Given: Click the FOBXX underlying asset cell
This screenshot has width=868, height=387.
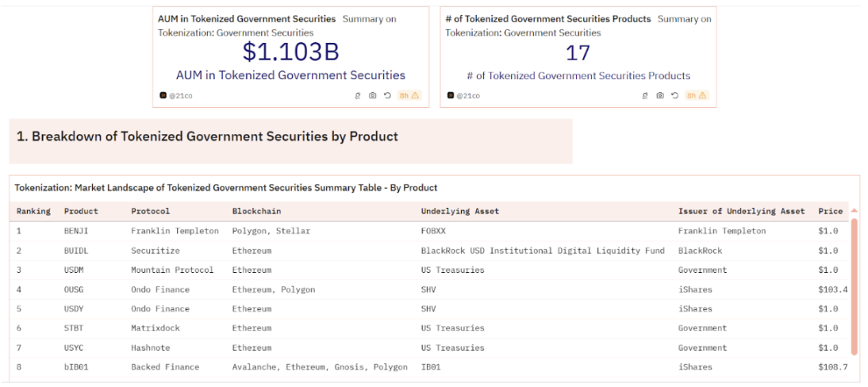Looking at the screenshot, I should (433, 231).
